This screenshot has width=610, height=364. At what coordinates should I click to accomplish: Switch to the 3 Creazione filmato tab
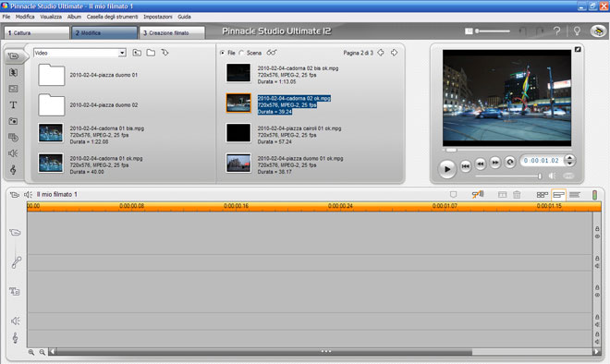(x=172, y=32)
